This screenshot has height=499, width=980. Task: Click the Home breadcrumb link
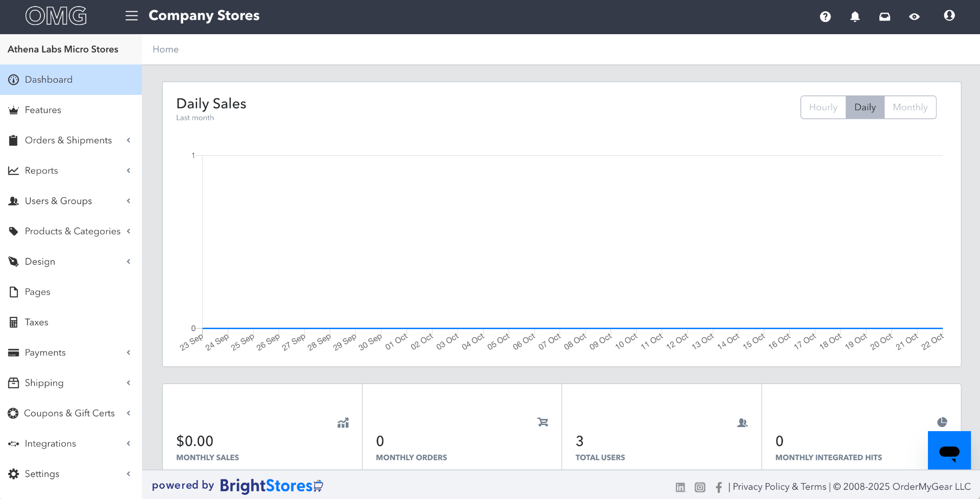pyautogui.click(x=165, y=49)
